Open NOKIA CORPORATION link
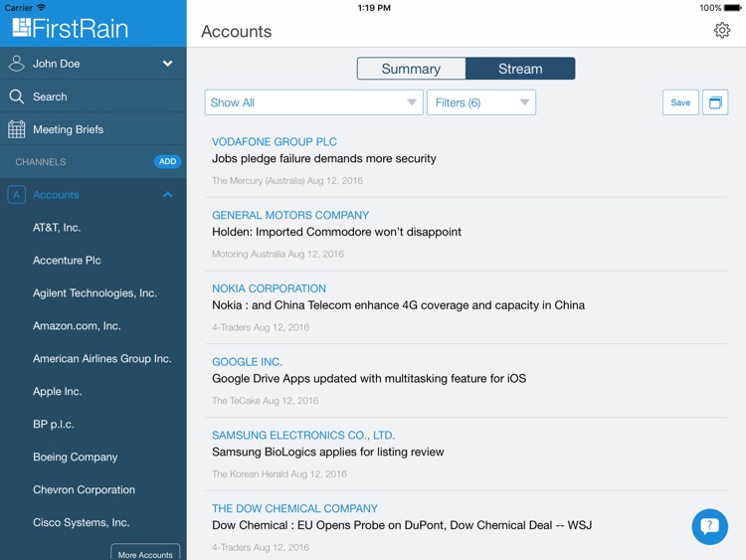Image resolution: width=746 pixels, height=560 pixels. coord(269,288)
